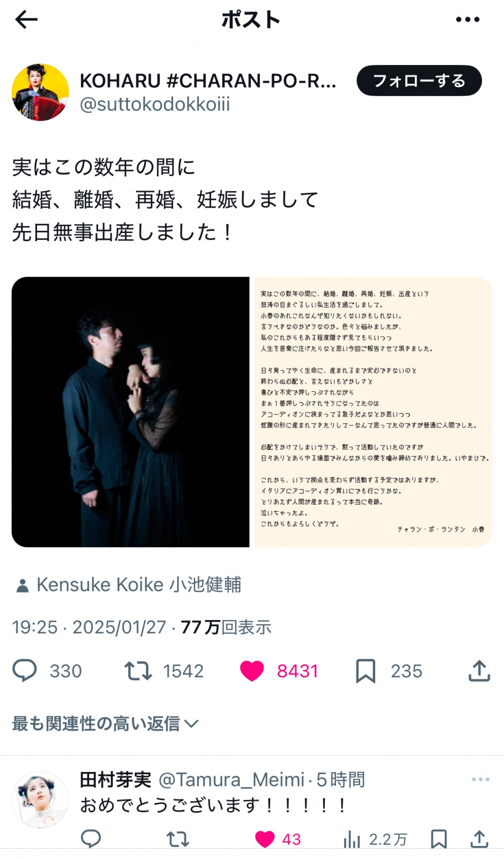Open 田村芽実's profile picture
The image size is (504, 859).
click(x=40, y=800)
